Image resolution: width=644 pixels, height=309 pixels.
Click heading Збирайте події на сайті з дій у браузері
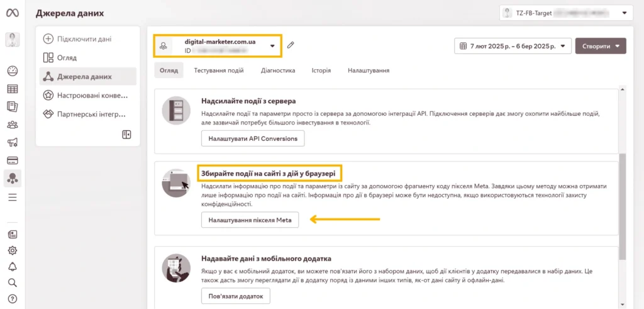click(x=269, y=174)
